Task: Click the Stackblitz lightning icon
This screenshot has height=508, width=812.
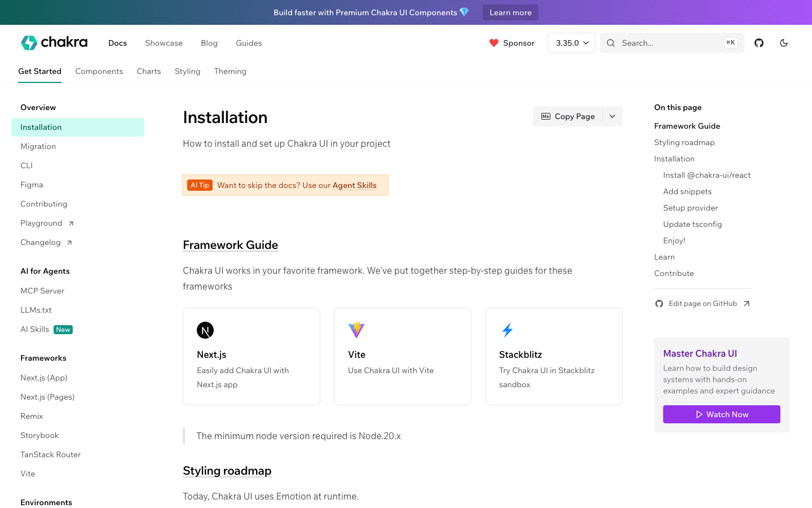Action: coord(507,330)
